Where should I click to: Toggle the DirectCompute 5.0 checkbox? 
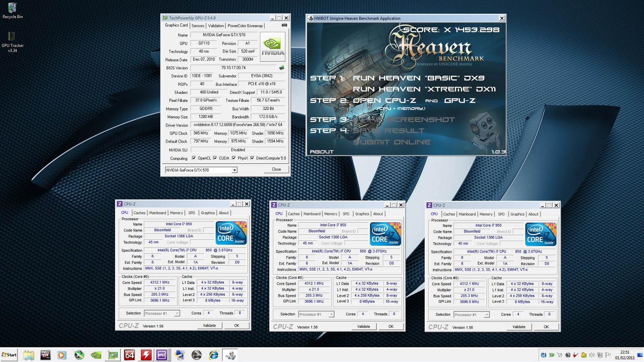pos(252,158)
